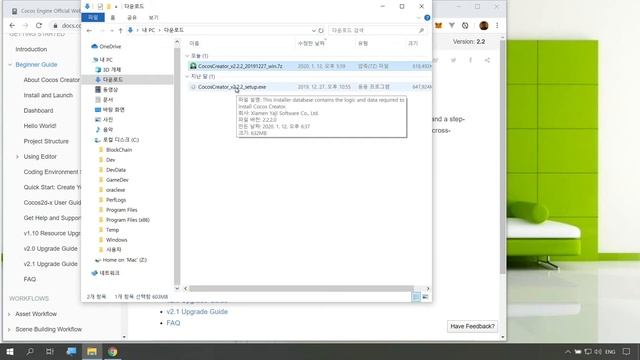This screenshot has width=640, height=360.
Task: Open v2.1 Upgrade Guide link in page body
Action: click(197, 311)
